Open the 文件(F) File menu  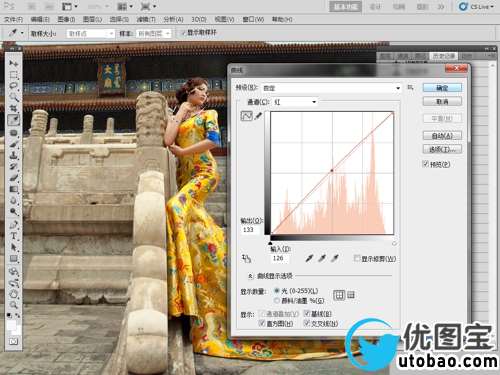13,20
